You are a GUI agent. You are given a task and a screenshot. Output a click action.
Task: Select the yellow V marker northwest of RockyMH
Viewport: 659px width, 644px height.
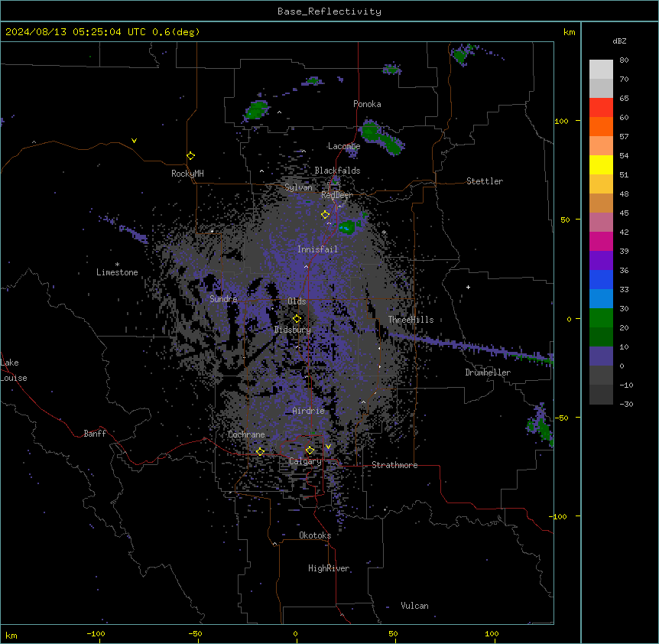coord(134,141)
